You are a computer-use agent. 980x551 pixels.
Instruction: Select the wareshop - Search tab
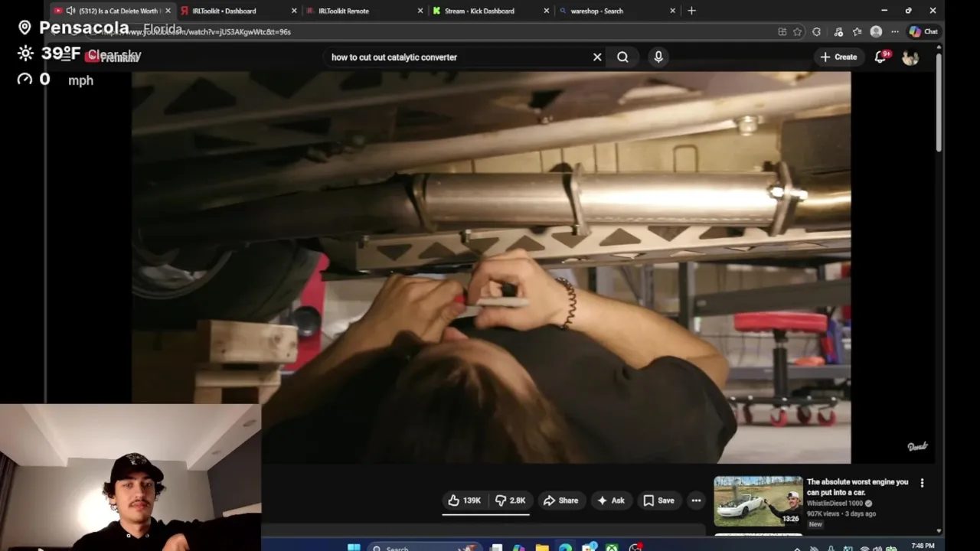click(x=617, y=11)
